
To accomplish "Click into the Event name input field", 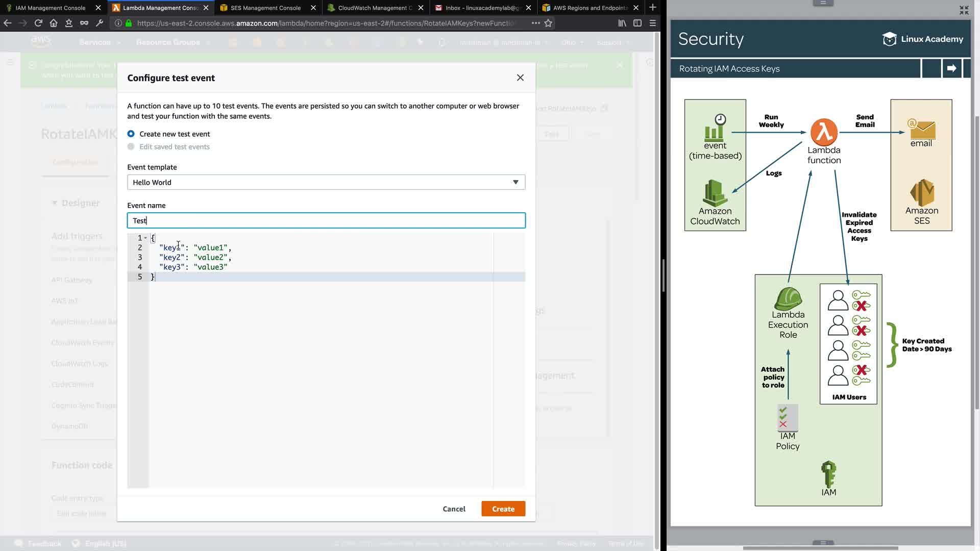I will coord(326,220).
